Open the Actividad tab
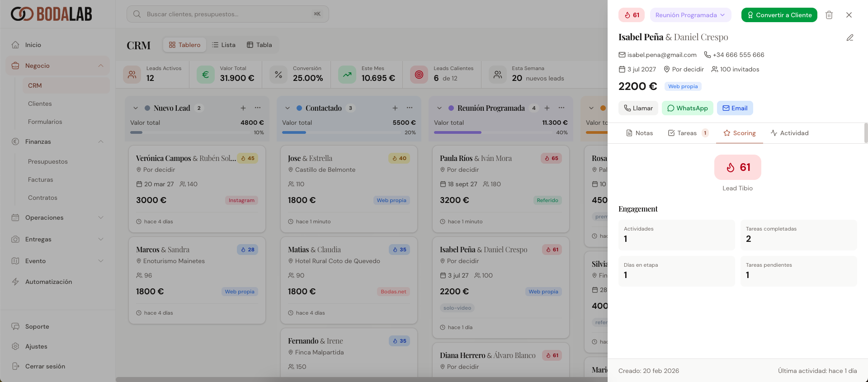868x382 pixels. (789, 133)
